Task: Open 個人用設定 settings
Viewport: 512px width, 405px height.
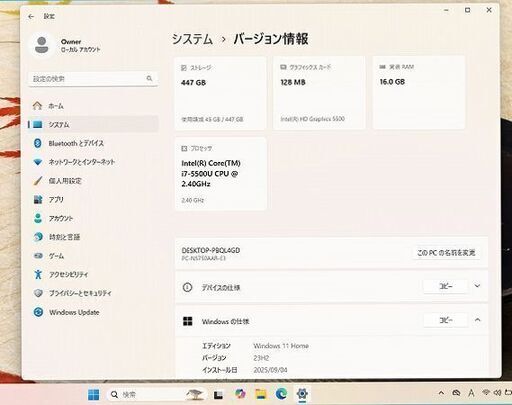Action: [x=93, y=181]
